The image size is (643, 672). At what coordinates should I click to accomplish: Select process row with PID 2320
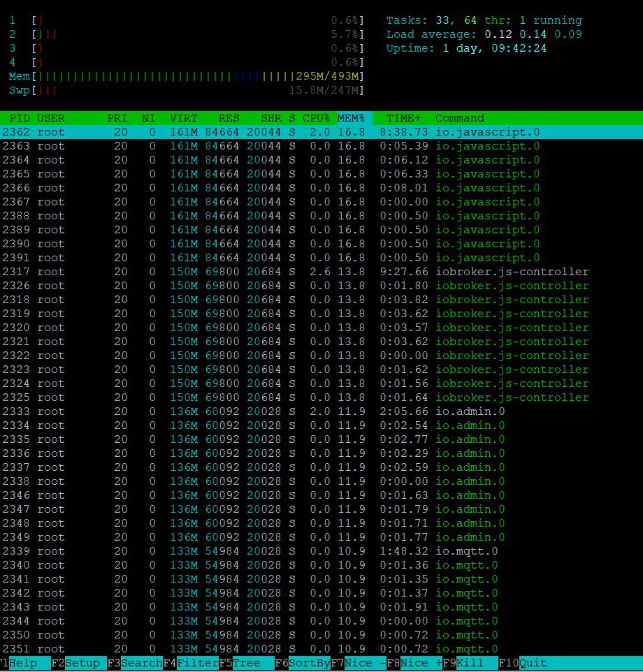pos(321,328)
